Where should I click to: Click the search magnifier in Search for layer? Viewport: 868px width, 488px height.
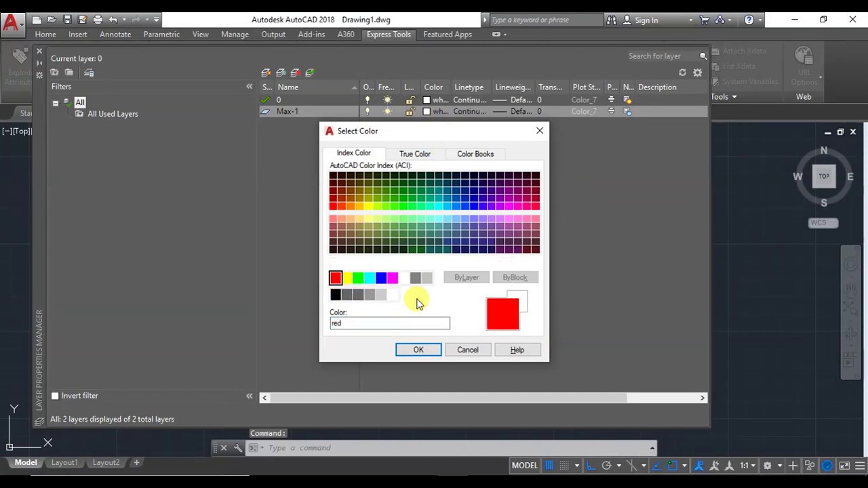703,56
